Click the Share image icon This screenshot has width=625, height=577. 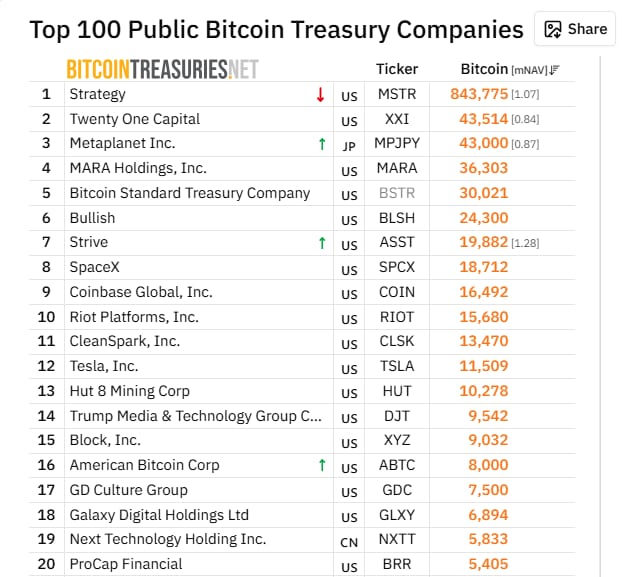pos(553,29)
